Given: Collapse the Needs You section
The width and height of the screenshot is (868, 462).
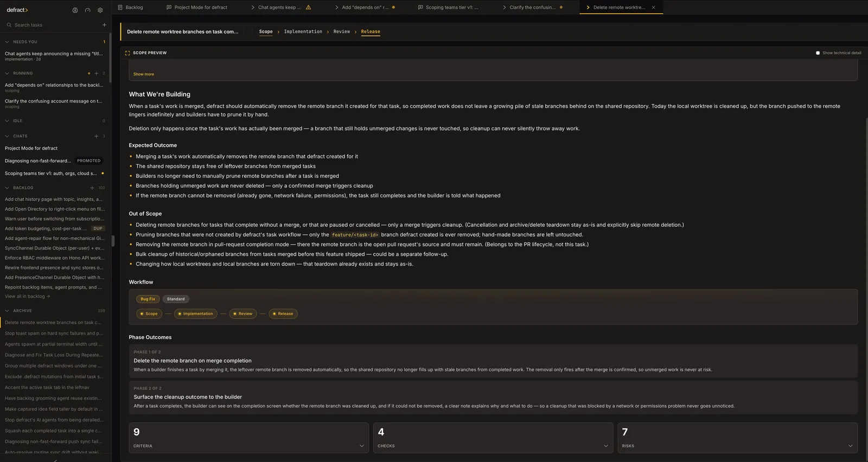Looking at the screenshot, I should (x=7, y=42).
